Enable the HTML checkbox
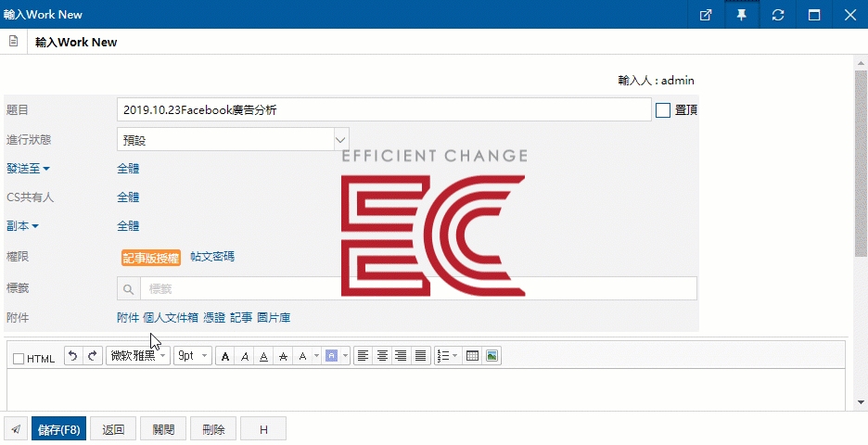 tap(19, 359)
